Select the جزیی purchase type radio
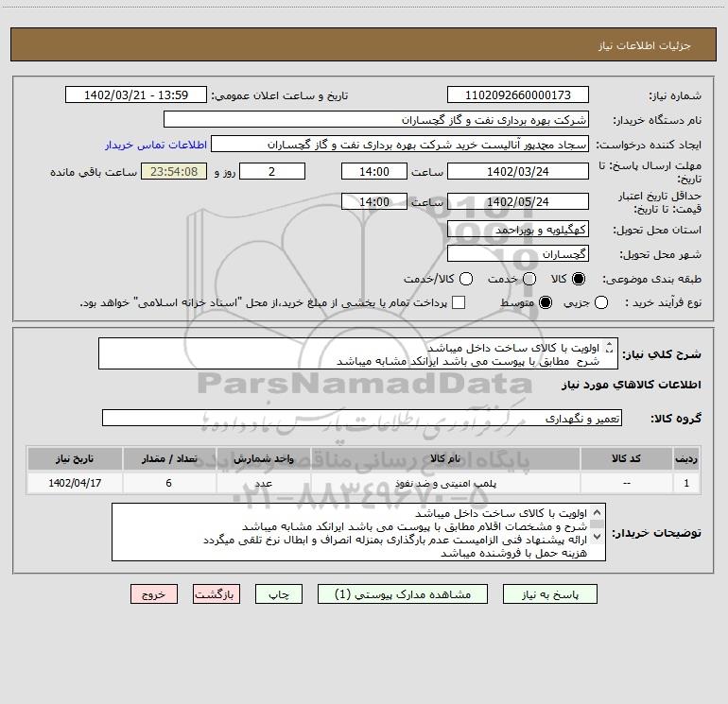This screenshot has width=728, height=704. [601, 302]
